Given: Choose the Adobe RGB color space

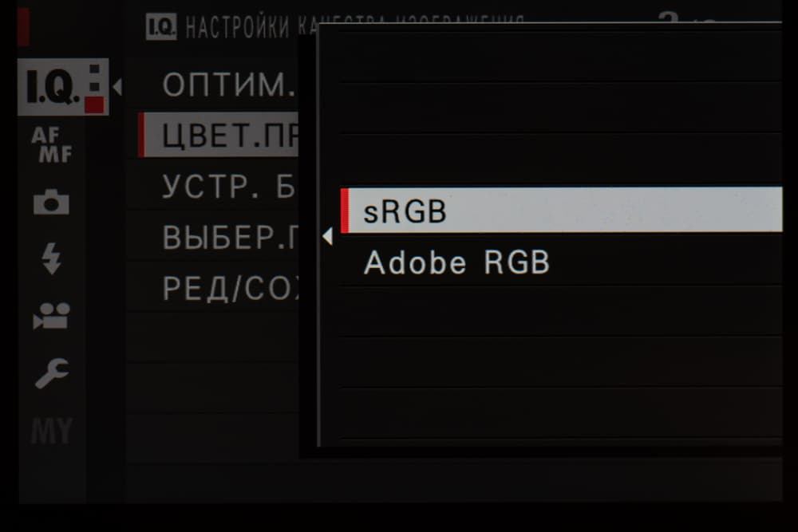Looking at the screenshot, I should 456,263.
